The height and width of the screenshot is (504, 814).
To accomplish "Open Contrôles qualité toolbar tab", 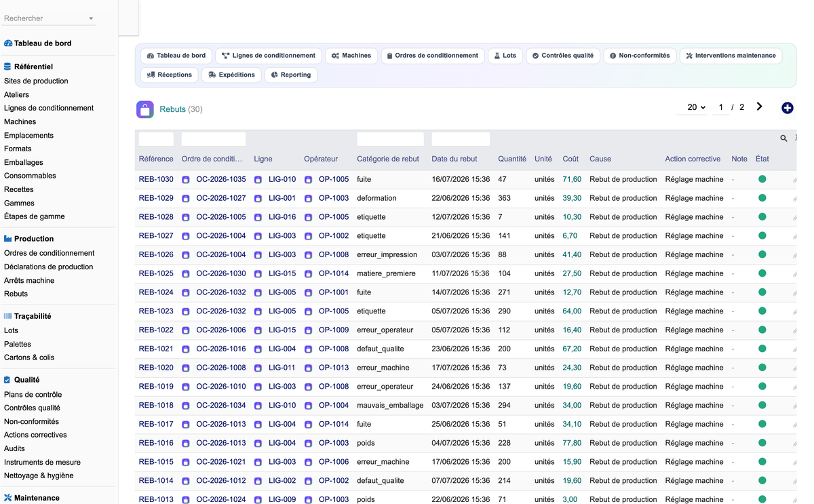I will (x=563, y=56).
